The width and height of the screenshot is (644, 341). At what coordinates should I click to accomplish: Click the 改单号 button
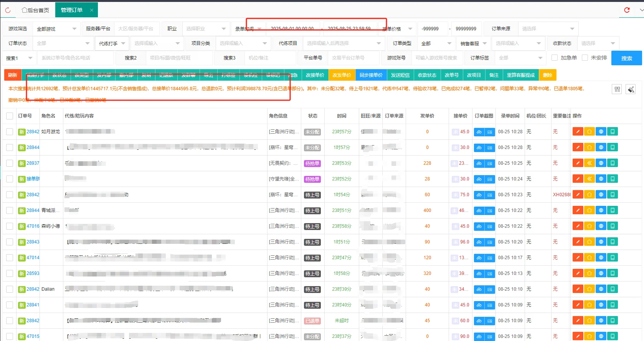pyautogui.click(x=452, y=75)
